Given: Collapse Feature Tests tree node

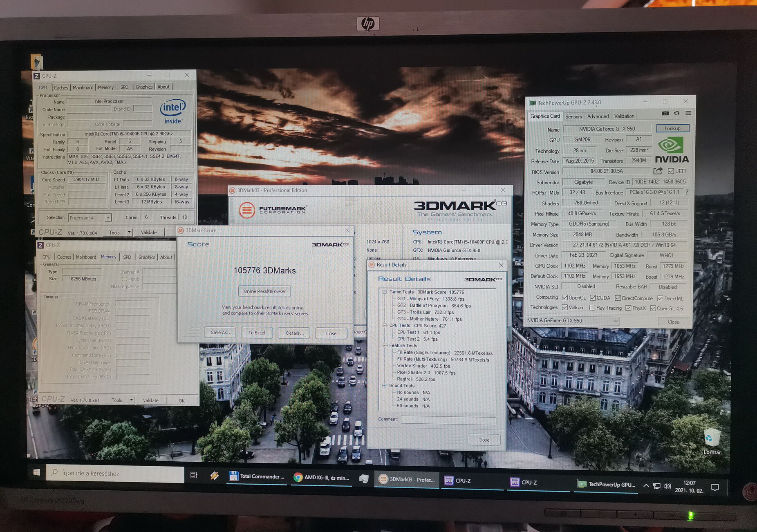Looking at the screenshot, I should pos(385,346).
